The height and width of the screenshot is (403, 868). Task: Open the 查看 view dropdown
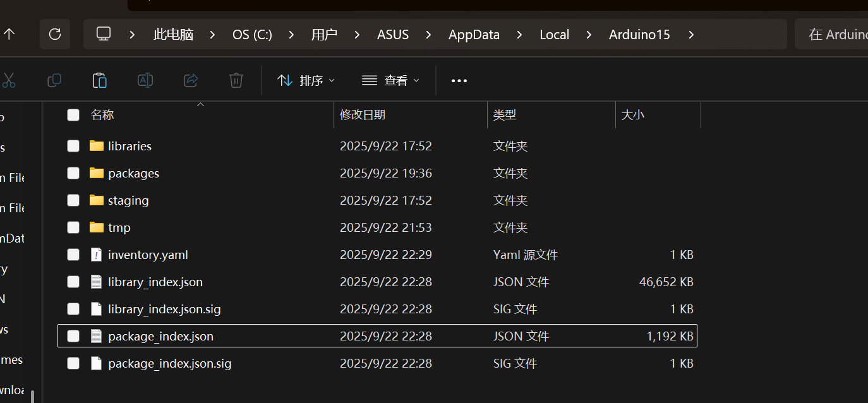pyautogui.click(x=391, y=81)
